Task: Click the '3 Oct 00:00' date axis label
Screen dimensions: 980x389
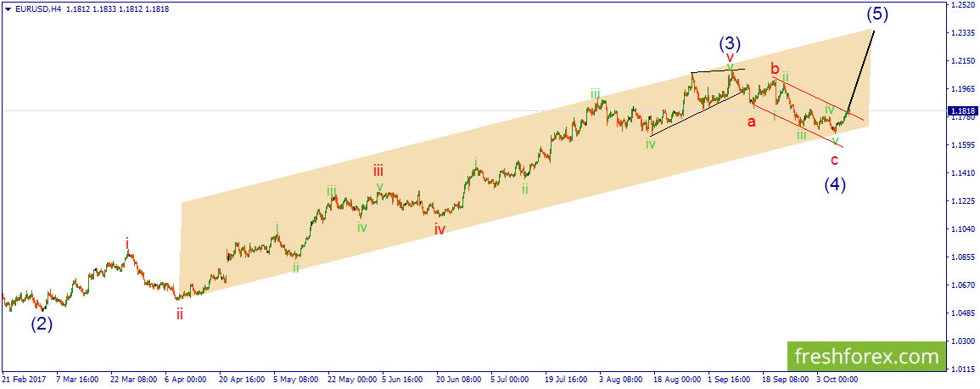Action: pyautogui.click(x=837, y=379)
